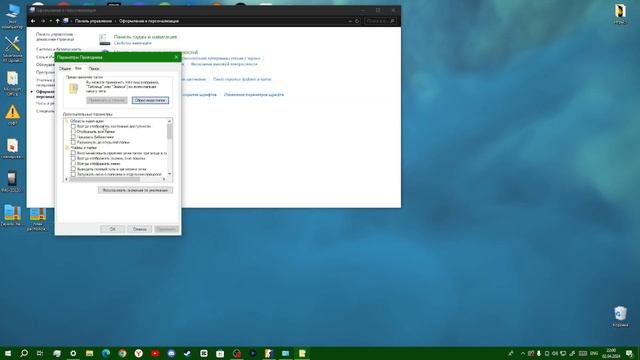Open 'System and Security' sidebar link

58,49
